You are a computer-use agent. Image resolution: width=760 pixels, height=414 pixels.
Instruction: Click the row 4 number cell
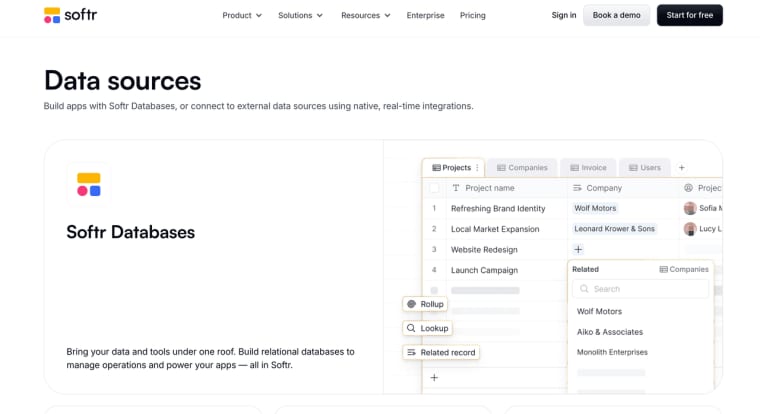(x=434, y=270)
